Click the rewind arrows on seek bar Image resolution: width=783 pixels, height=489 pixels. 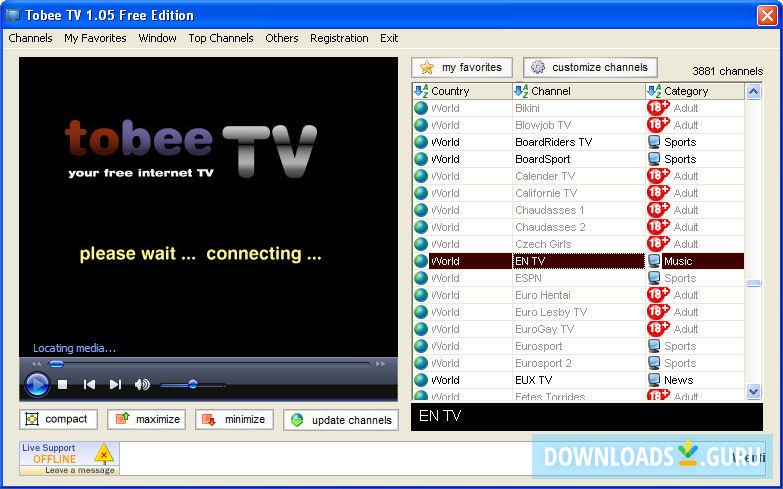coord(36,364)
